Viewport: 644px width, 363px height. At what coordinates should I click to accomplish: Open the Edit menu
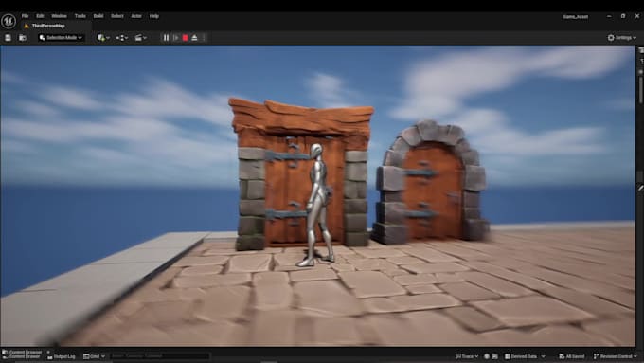pyautogui.click(x=40, y=16)
